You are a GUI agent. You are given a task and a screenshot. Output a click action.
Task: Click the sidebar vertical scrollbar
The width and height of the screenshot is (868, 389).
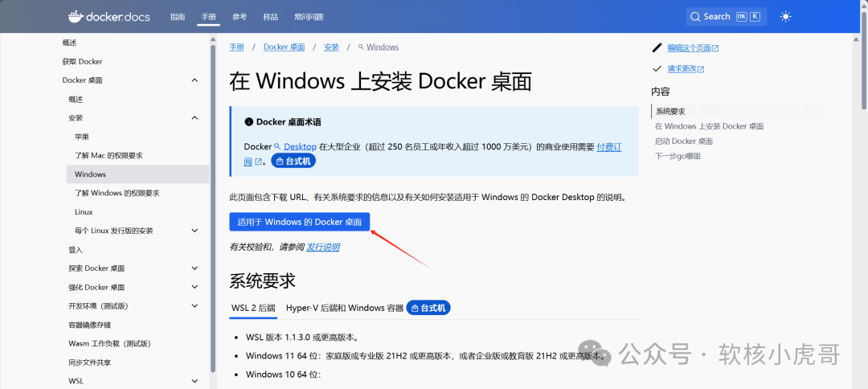tap(212, 207)
